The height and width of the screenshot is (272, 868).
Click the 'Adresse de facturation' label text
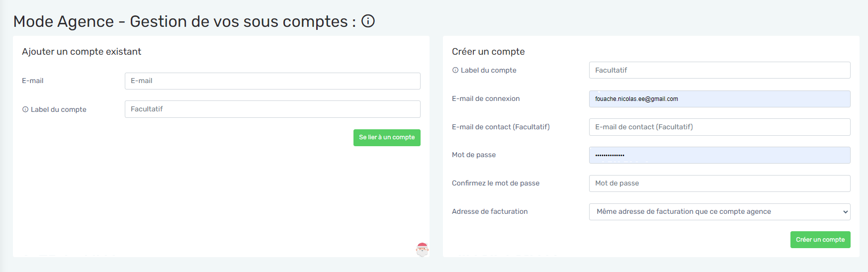[490, 212]
